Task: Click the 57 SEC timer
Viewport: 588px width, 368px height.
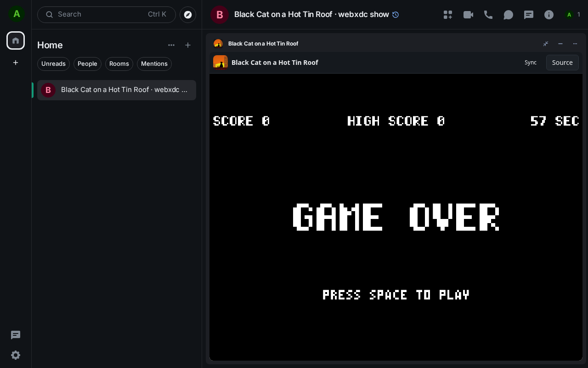Action: tap(554, 121)
